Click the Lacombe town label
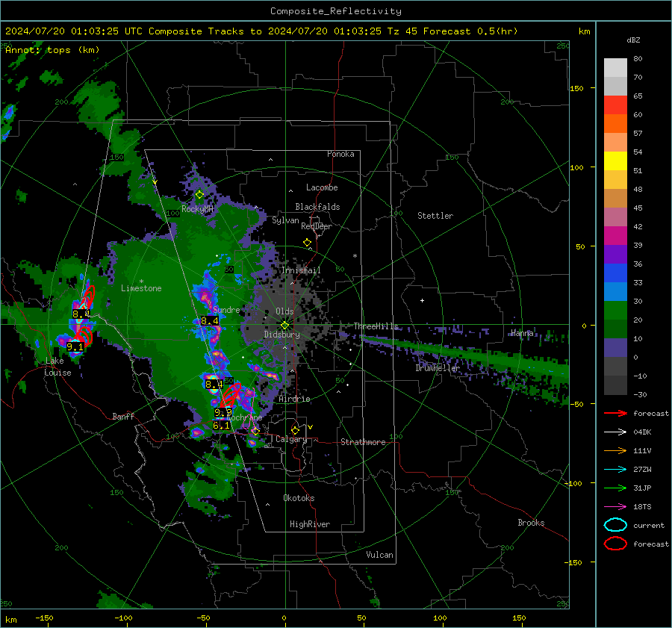 click(x=322, y=187)
